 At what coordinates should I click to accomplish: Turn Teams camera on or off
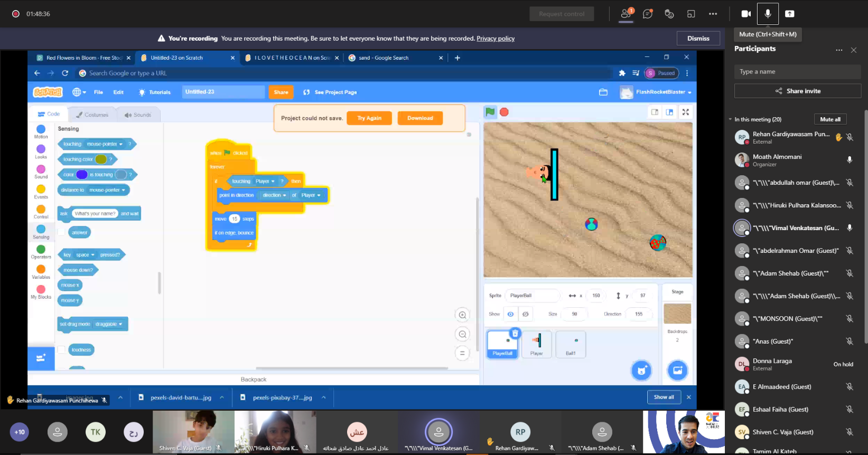coord(746,14)
